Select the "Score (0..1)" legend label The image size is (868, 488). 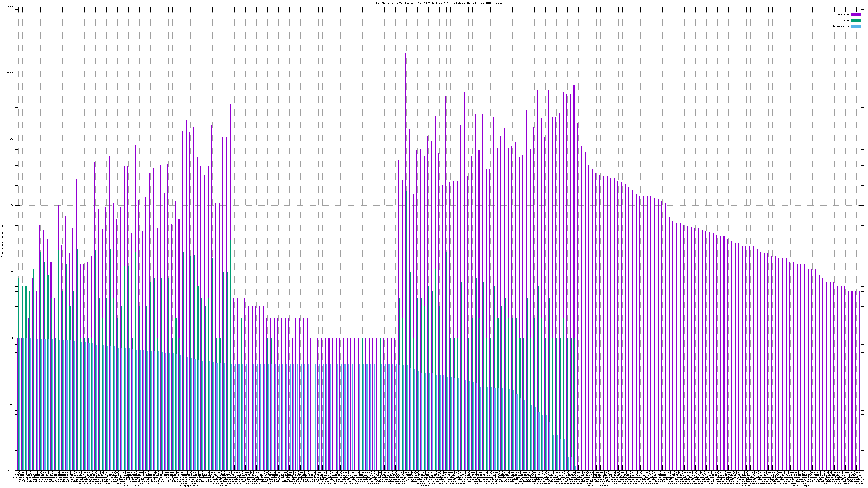tap(841, 26)
